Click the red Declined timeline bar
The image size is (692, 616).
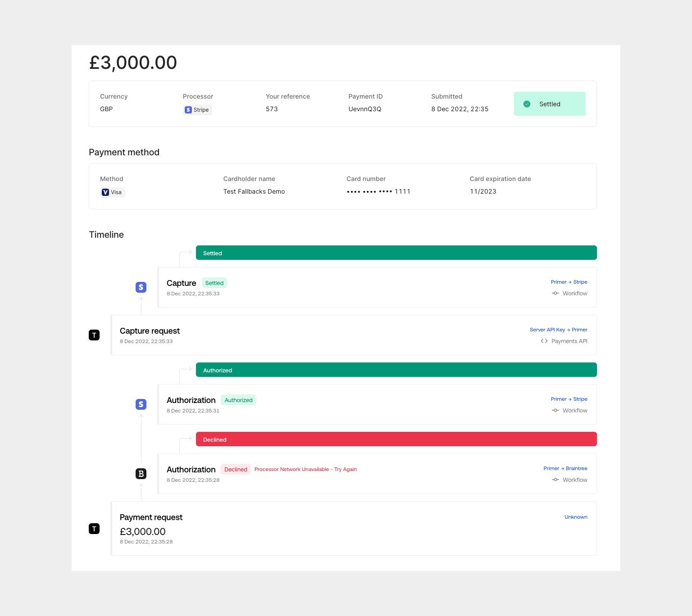396,439
